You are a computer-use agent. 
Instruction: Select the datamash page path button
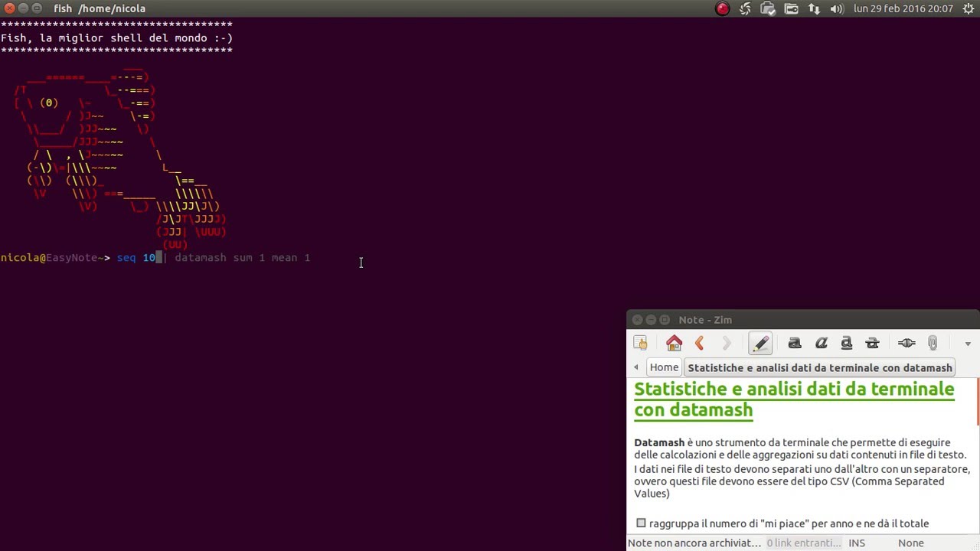coord(820,367)
